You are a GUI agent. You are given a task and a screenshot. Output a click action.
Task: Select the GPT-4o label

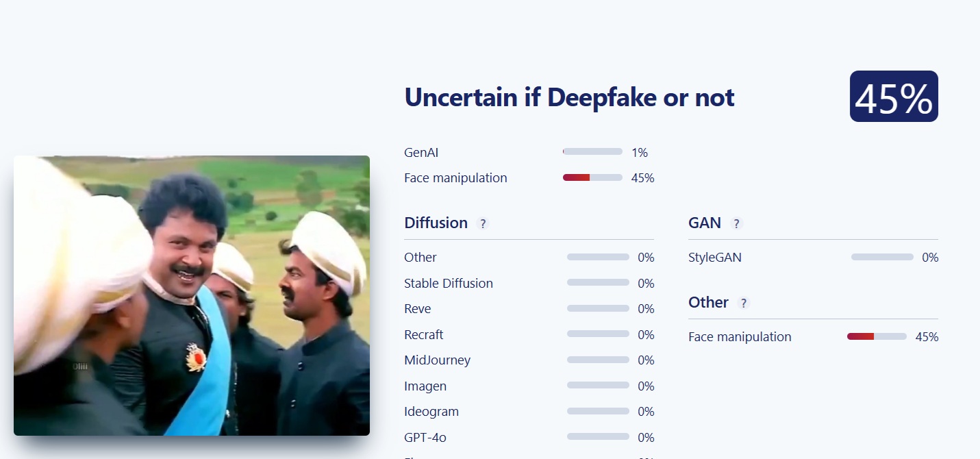click(425, 438)
